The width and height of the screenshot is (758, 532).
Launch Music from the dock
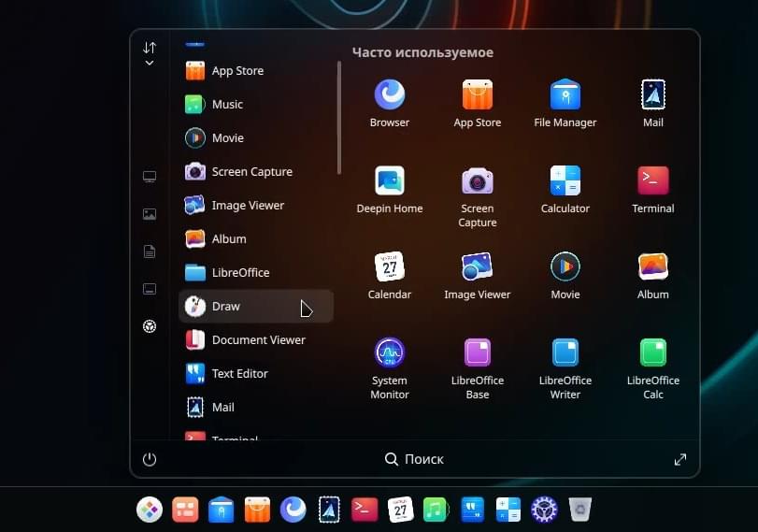pyautogui.click(x=436, y=510)
